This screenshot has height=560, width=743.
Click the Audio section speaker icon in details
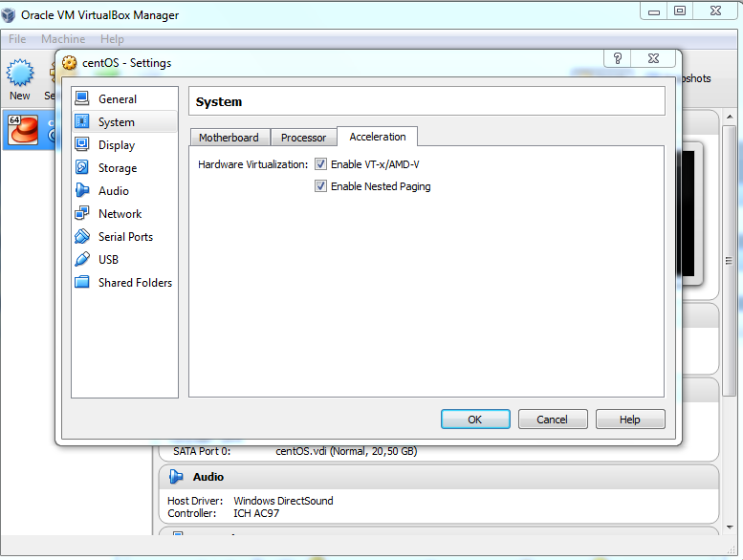click(176, 476)
